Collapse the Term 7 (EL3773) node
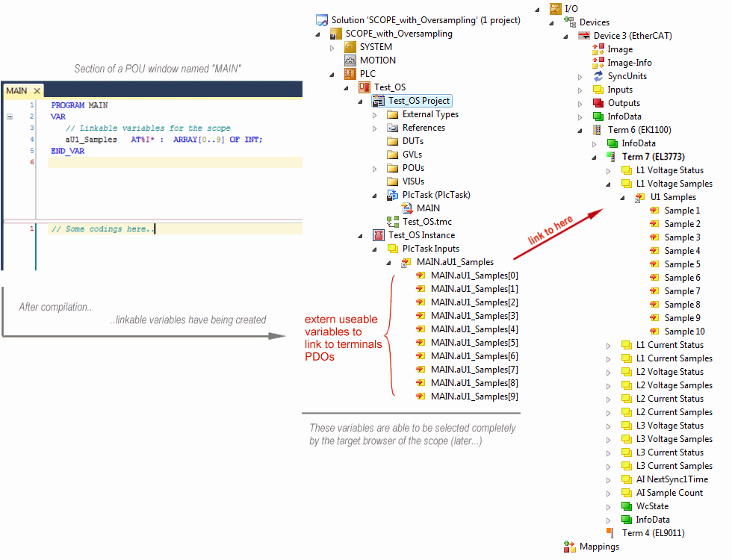The image size is (732, 560). click(x=595, y=157)
